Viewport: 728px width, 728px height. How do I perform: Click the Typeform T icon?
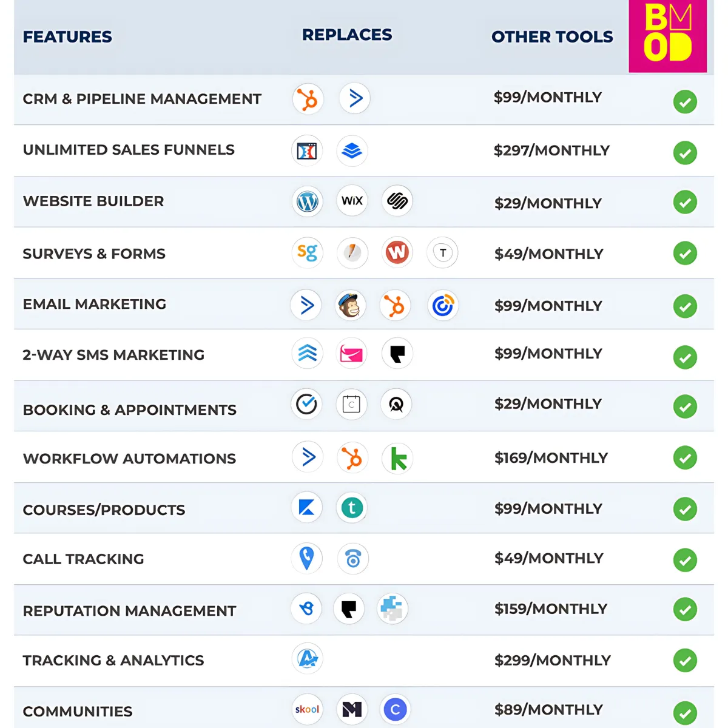point(443,253)
